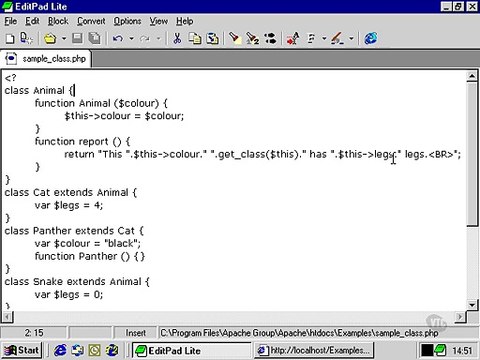
Task: Click the 14:51 taskbar clock
Action: tap(462, 351)
